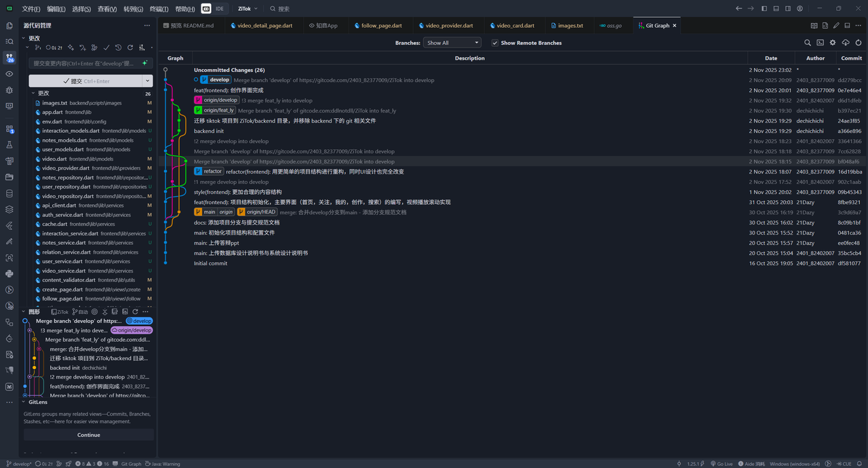Select ZiTok repository in Graph panel

(x=60, y=312)
